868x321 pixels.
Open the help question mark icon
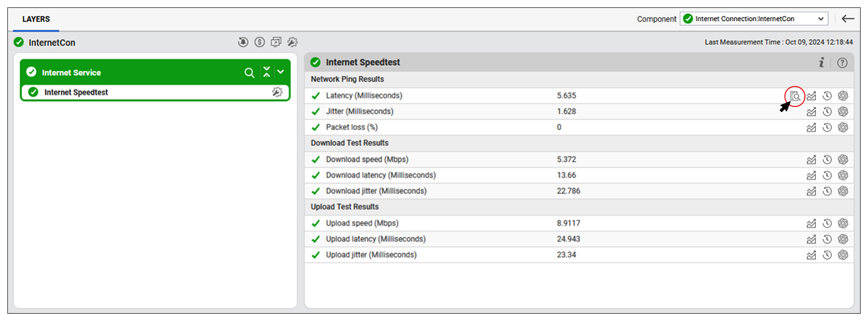coord(843,63)
